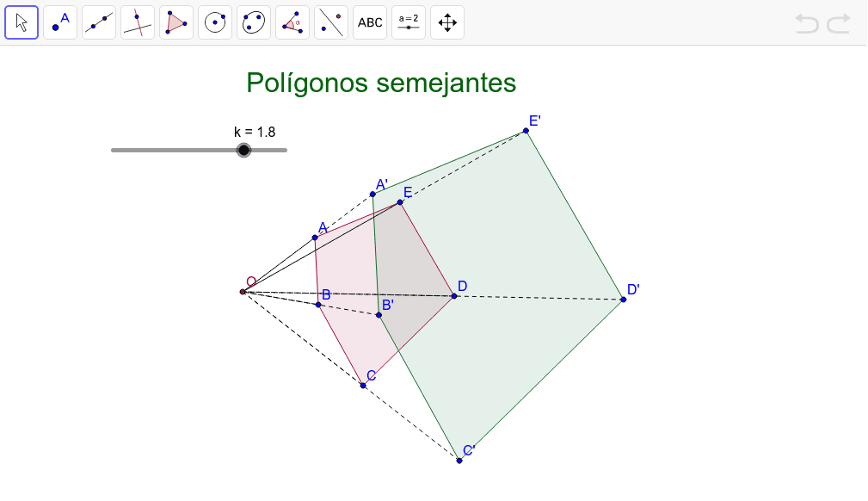This screenshot has width=868, height=501.
Task: Select point C of red polygon
Action: 363,385
